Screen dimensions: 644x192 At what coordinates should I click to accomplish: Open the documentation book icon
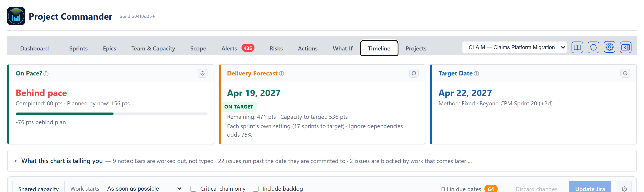click(x=577, y=47)
